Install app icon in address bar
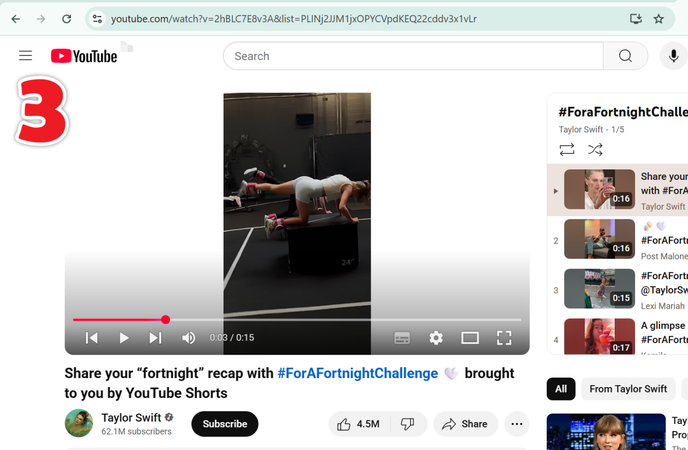 coord(636,19)
